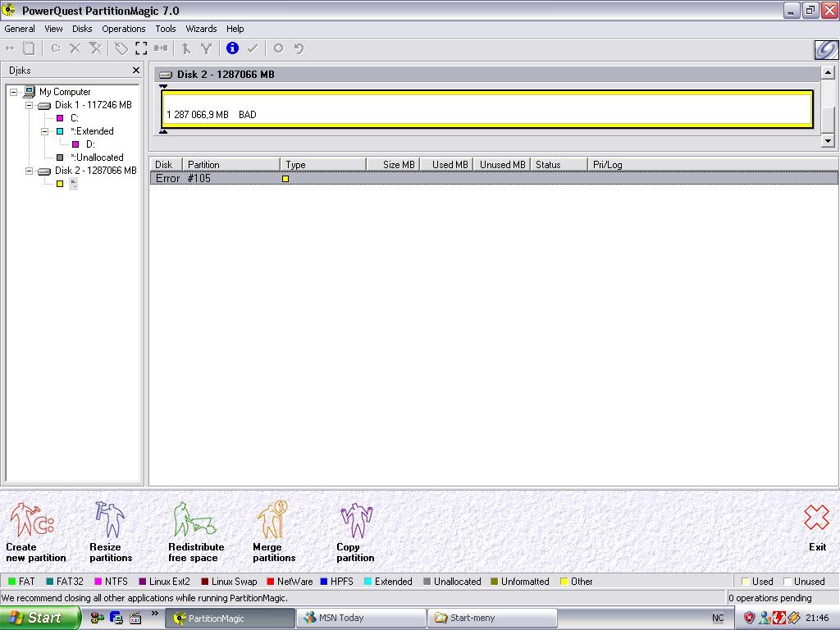Start the Create new partition wizard
The width and height of the screenshot is (840, 630).
[x=35, y=532]
